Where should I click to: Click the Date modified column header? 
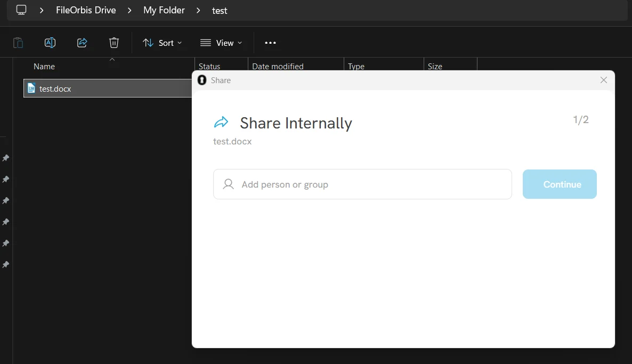[278, 67]
